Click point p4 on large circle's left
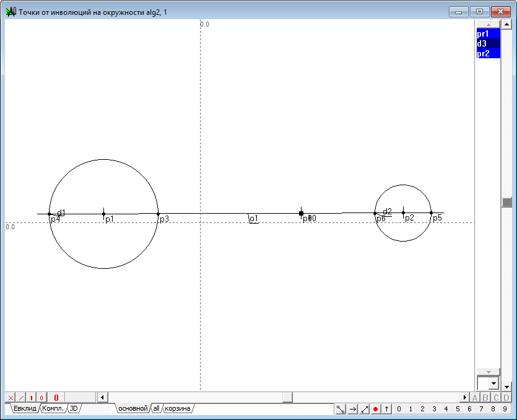Screen dimensions: 517x420 pos(50,214)
